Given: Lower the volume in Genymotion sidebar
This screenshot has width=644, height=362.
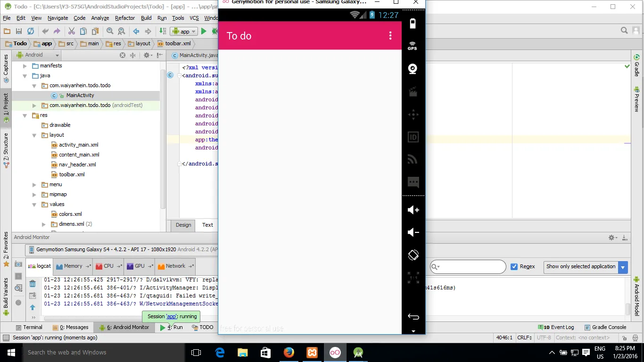Looking at the screenshot, I should [413, 232].
